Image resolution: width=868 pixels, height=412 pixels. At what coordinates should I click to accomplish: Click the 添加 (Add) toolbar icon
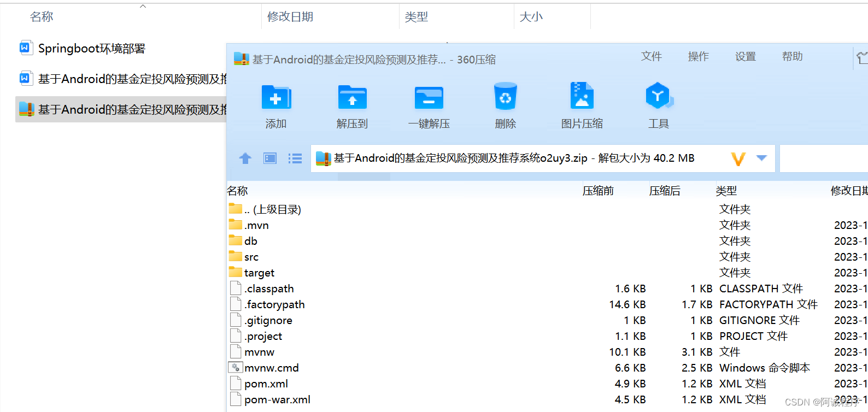(x=276, y=98)
